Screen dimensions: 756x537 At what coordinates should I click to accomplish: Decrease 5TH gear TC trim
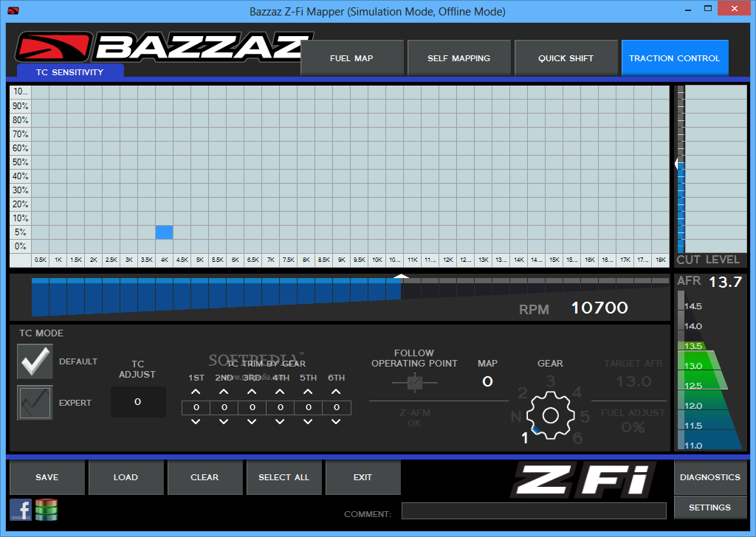point(308,422)
